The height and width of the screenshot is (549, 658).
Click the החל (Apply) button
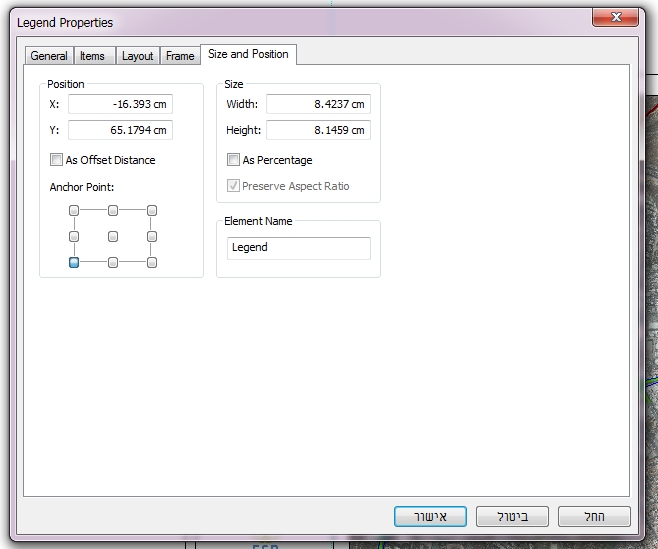coord(594,516)
